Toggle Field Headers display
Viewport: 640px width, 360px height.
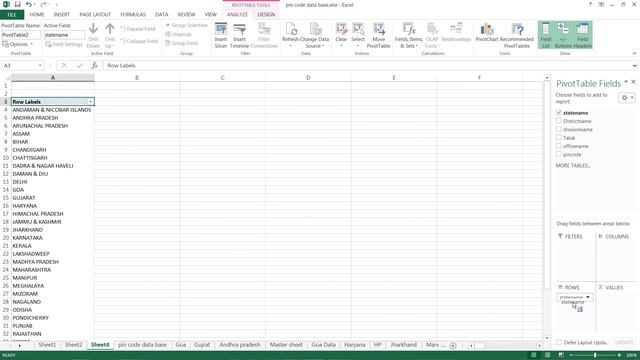582,35
